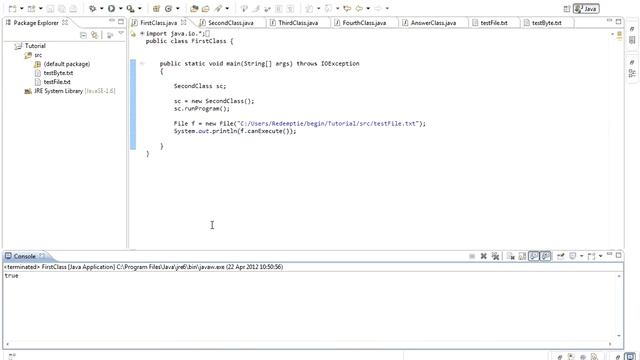
Task: Click the Open Perspective icon
Action: (x=567, y=9)
